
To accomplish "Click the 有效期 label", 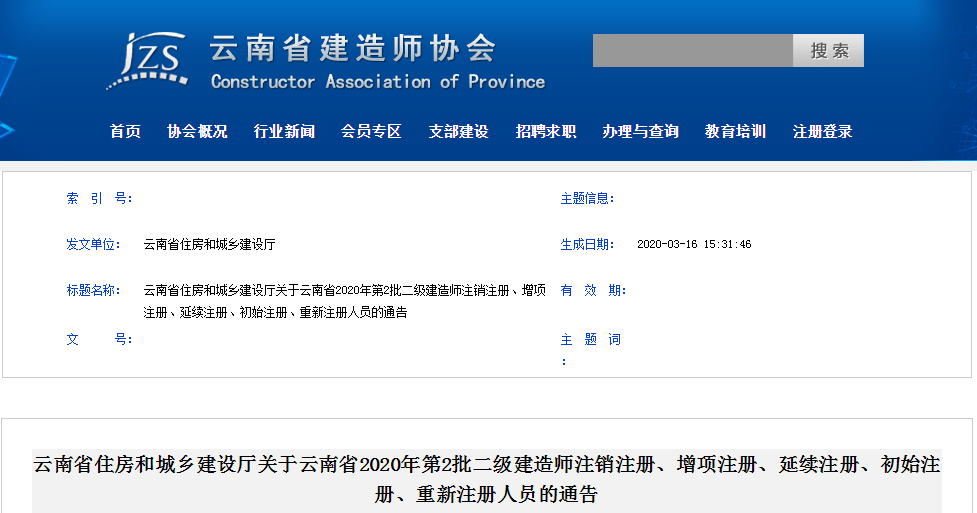I will coord(593,290).
